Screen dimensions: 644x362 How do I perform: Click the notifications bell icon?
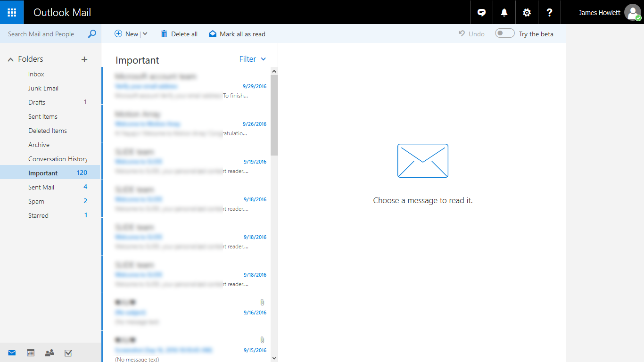point(504,13)
